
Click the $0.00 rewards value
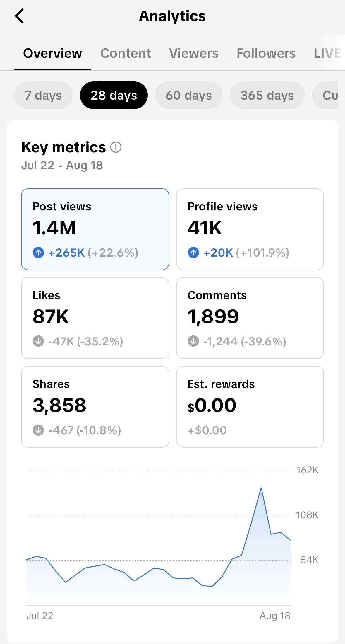coord(212,406)
